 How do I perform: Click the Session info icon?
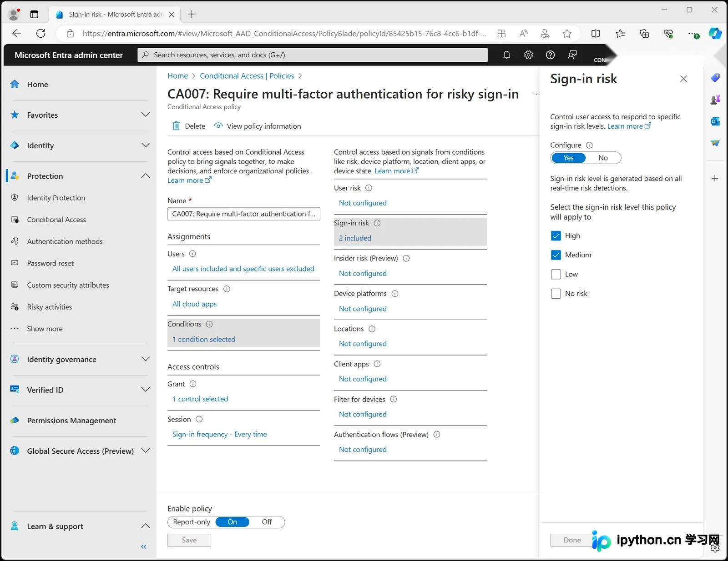click(x=199, y=419)
